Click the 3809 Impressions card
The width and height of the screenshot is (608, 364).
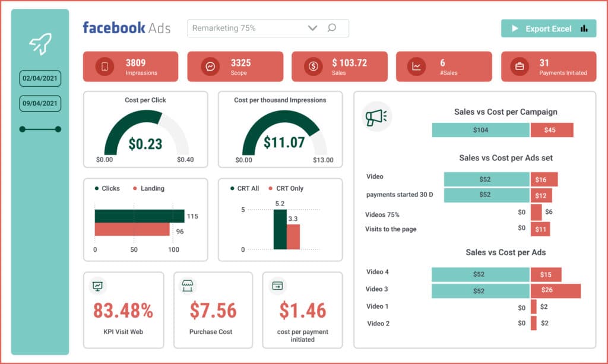[x=131, y=67]
